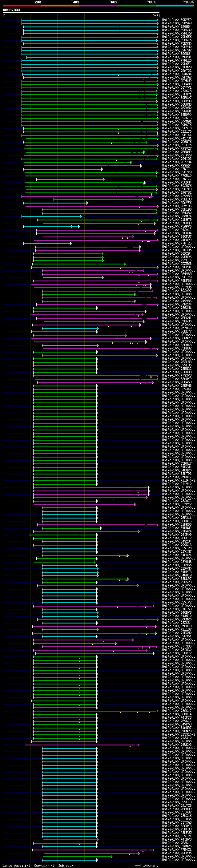This screenshot has height=868, width=197.
Task: Open hit UniRef100_A9PEX9
Action: [x=177, y=33]
